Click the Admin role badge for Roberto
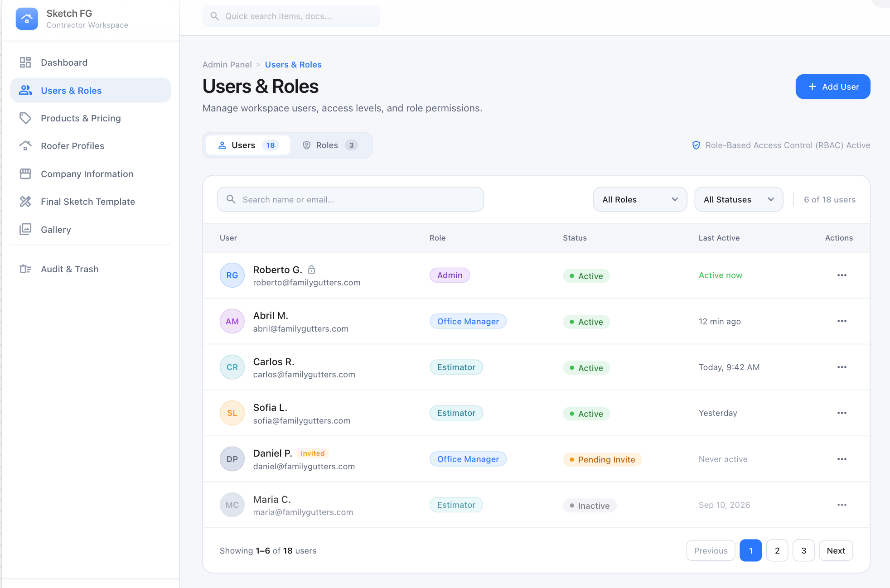Image resolution: width=890 pixels, height=588 pixels. 450,275
